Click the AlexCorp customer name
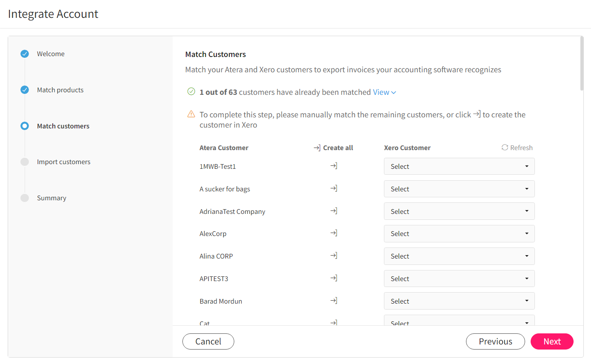591x364 pixels. tap(213, 234)
